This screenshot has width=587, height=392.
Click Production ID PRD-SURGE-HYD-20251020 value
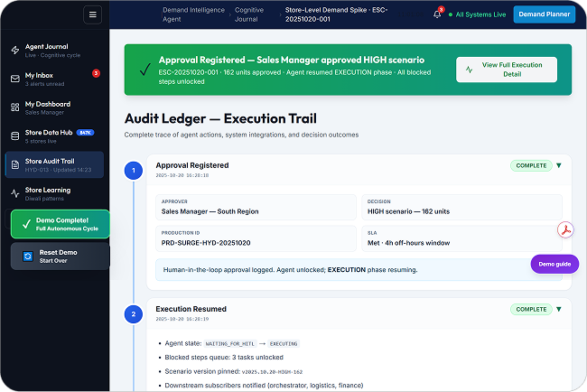pyautogui.click(x=206, y=243)
